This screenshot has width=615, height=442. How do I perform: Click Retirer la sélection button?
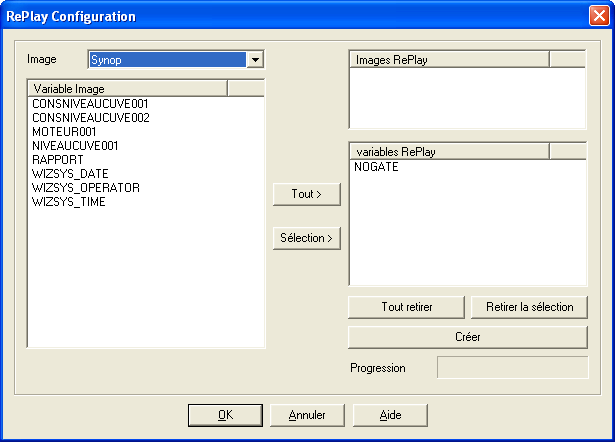[x=529, y=307]
